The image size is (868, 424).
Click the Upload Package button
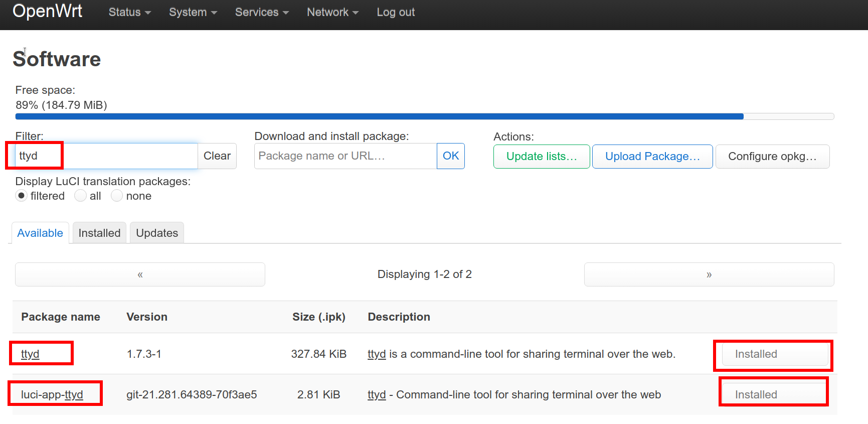652,157
